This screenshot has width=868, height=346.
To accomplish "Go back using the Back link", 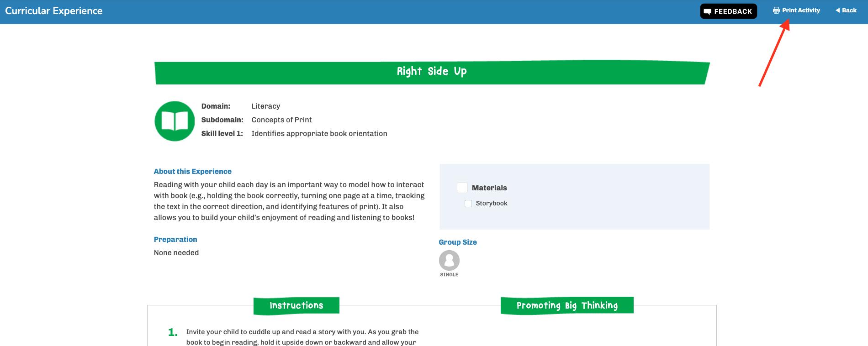I will (x=846, y=10).
